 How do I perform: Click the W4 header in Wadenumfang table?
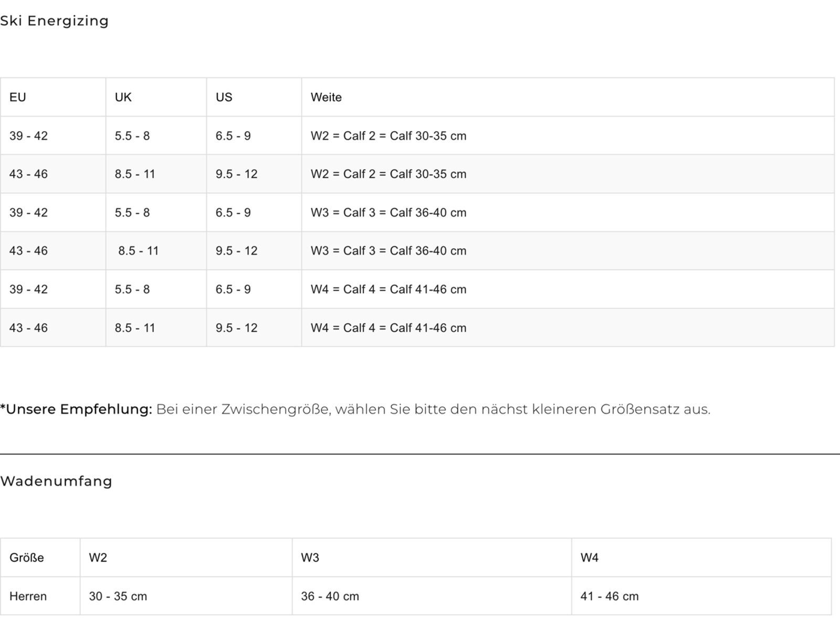(x=701, y=558)
